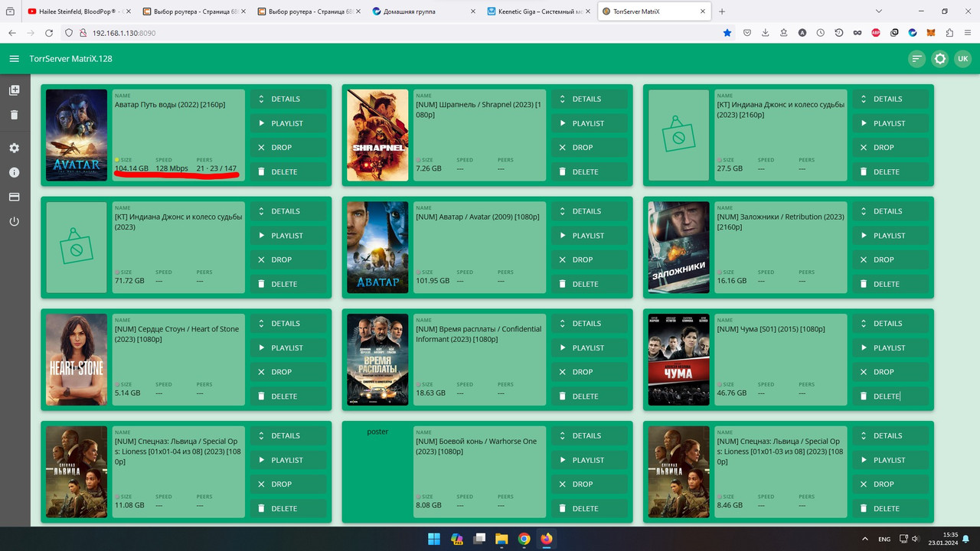Open the Windows Start menu
Image resolution: width=980 pixels, height=551 pixels.
434,539
